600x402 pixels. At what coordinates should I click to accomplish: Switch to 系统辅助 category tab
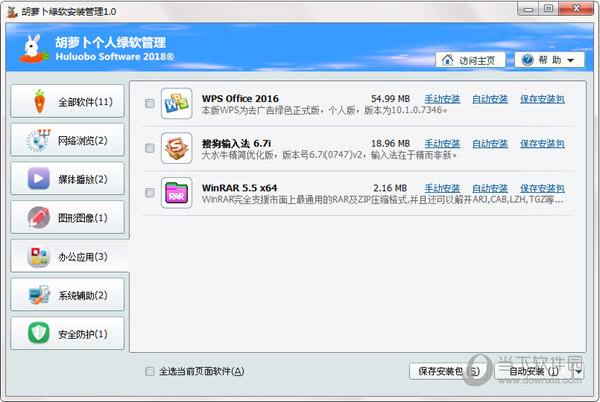click(x=68, y=295)
